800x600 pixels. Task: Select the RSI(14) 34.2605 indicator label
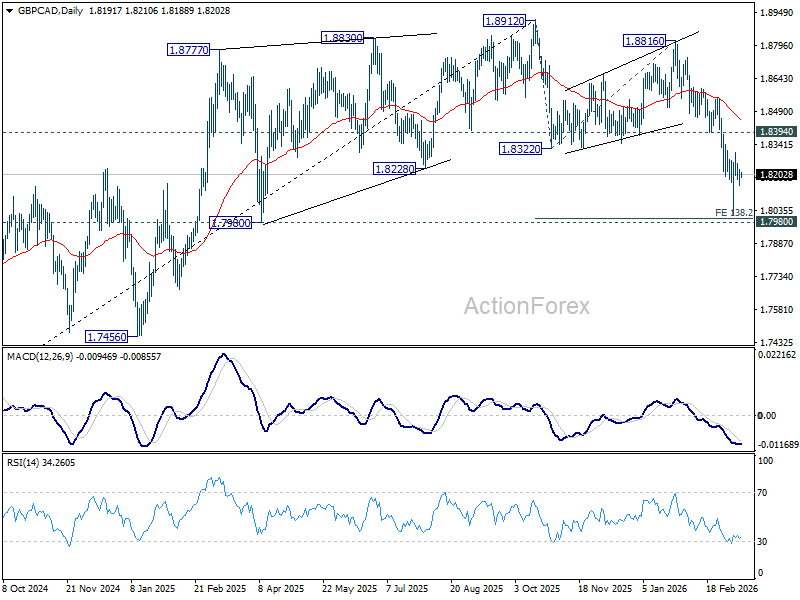[40, 463]
